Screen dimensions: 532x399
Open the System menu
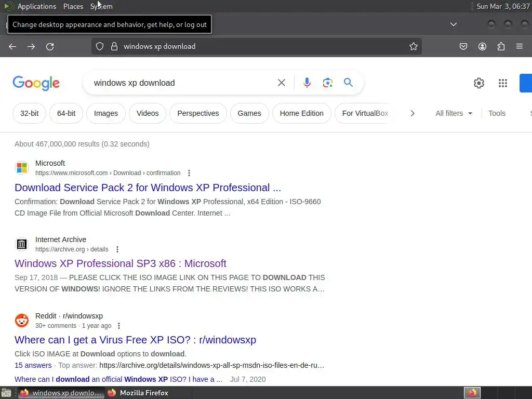[101, 6]
